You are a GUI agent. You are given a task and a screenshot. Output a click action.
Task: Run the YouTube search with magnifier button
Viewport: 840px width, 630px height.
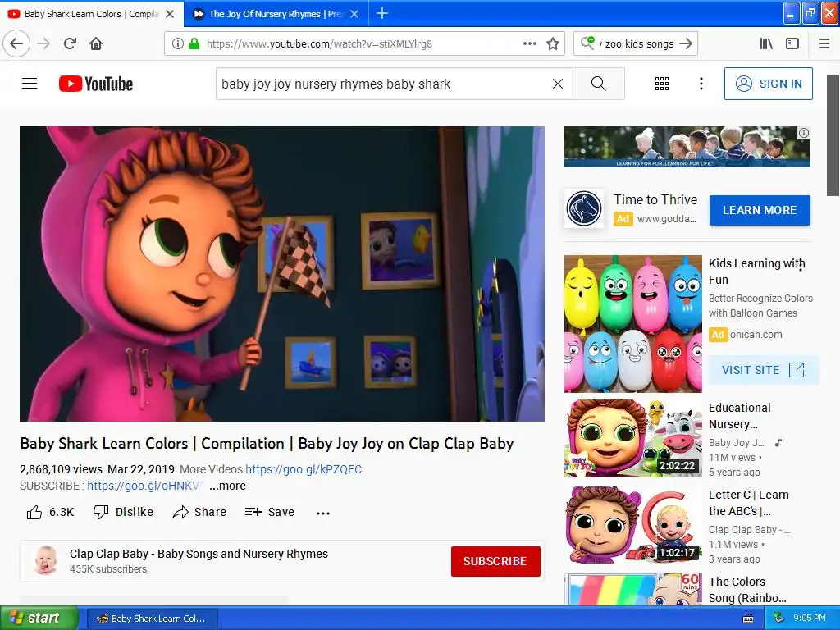coord(598,84)
